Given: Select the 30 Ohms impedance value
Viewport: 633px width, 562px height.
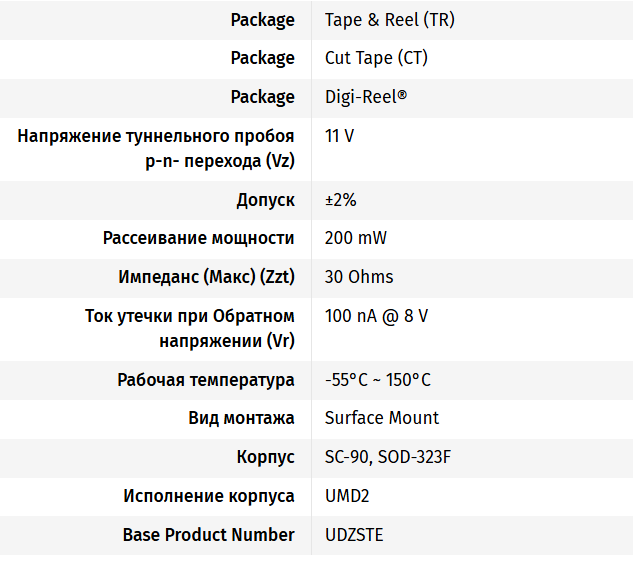Looking at the screenshot, I should [359, 277].
